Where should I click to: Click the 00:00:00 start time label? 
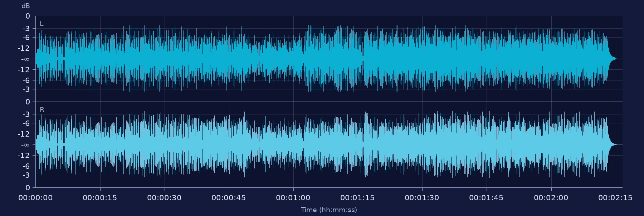point(35,198)
